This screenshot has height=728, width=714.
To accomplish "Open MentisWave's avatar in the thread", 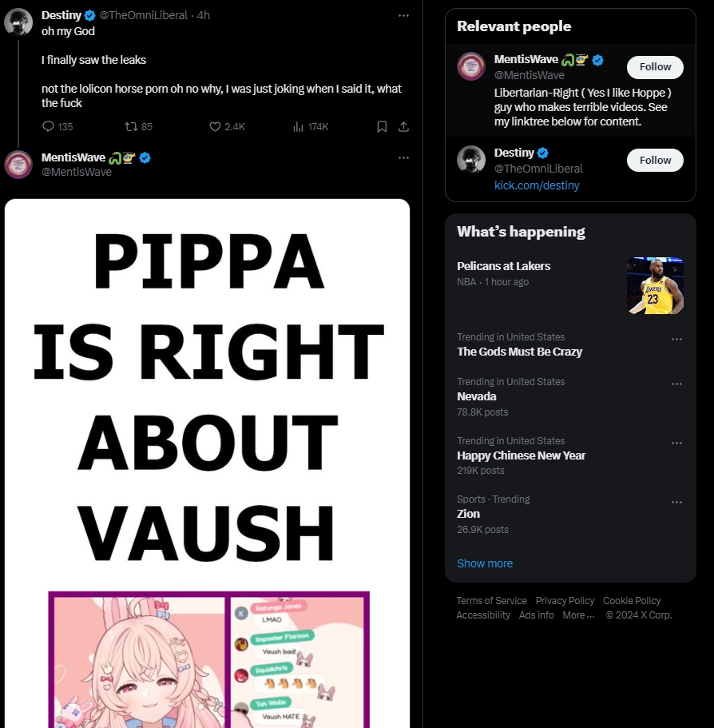I will pos(18,165).
